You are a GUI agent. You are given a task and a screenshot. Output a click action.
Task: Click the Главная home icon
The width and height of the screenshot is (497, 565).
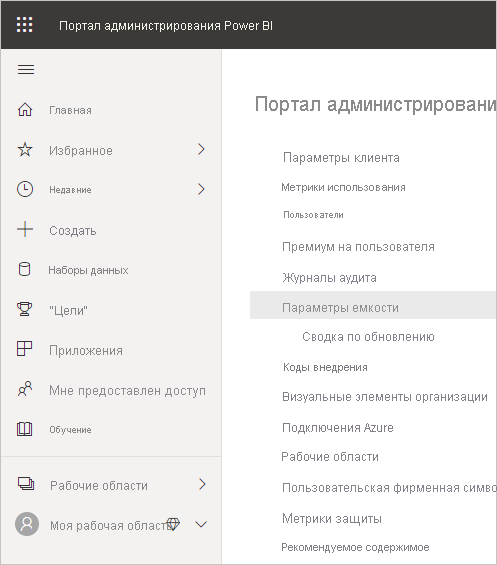click(25, 110)
